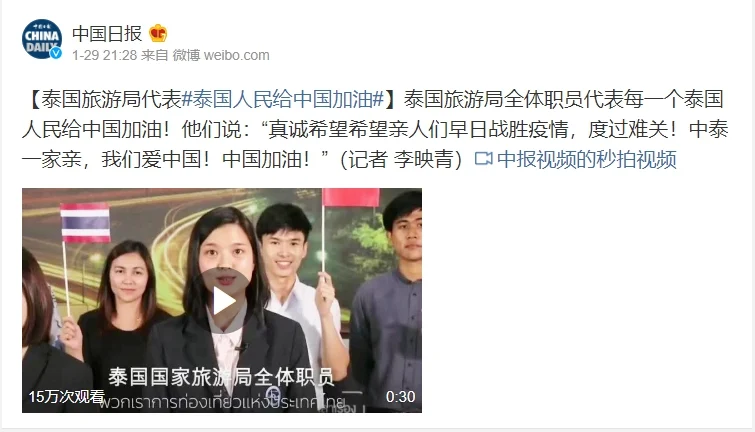This screenshot has height=432, width=755.
Task: Click the Thai flag in video thumbnail
Action: click(85, 223)
